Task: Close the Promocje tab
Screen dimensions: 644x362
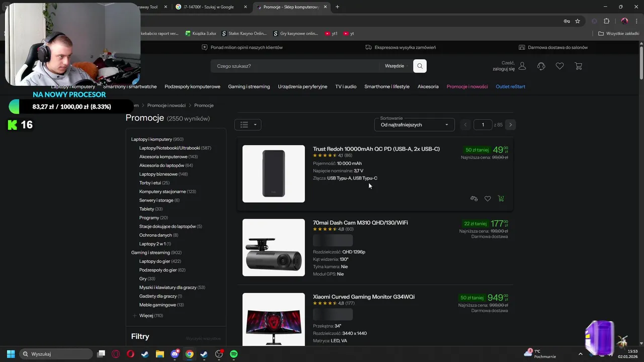Action: 326,7
